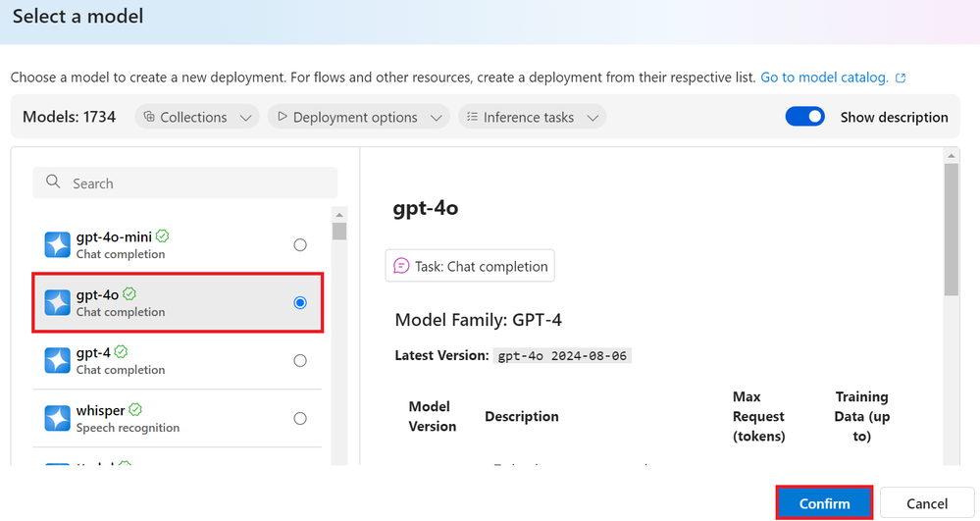The image size is (980, 521).
Task: Click the magnifier icon in the Search box
Action: click(53, 182)
